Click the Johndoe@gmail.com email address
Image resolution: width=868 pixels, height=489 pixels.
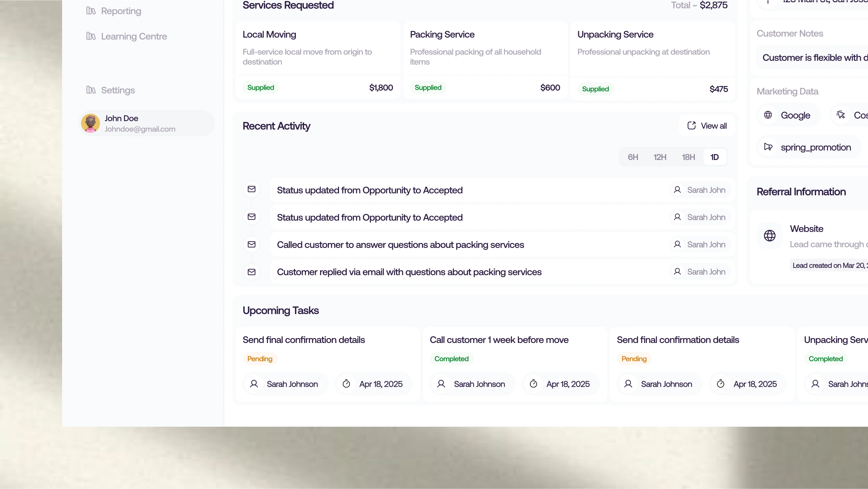(140, 129)
